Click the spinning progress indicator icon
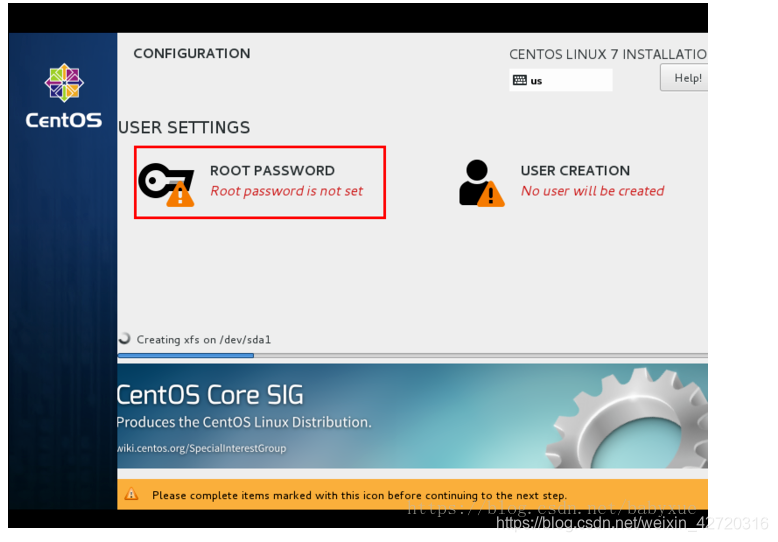The width and height of the screenshot is (778, 542). 125,339
